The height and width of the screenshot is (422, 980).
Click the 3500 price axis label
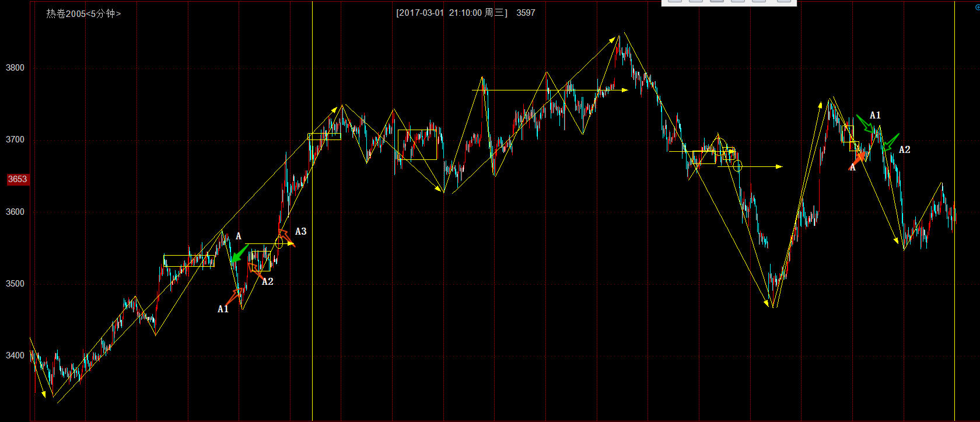(15, 284)
